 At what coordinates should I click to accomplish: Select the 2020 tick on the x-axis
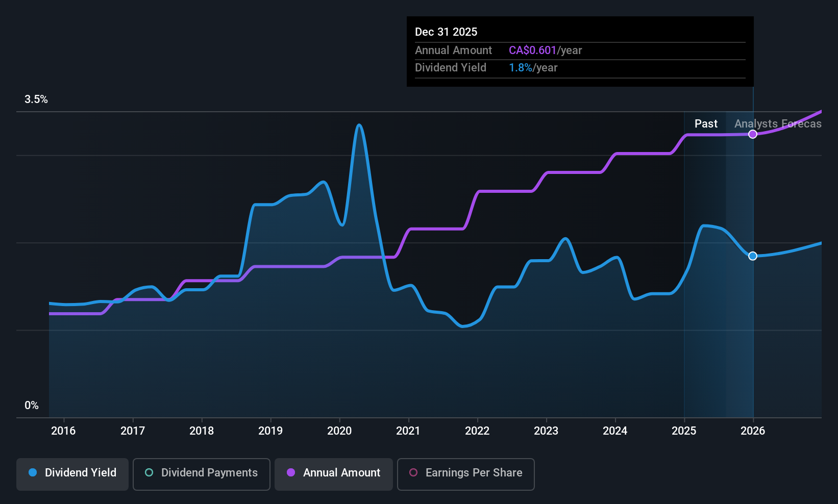pos(339,431)
